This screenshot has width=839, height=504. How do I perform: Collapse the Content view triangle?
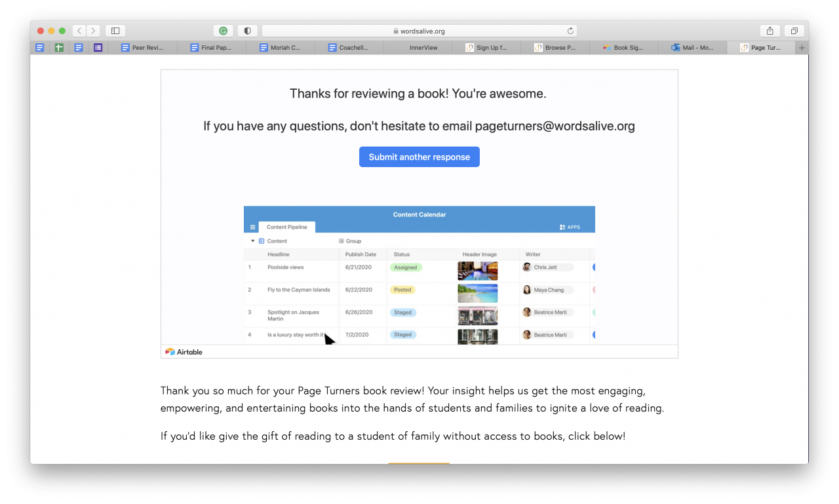click(253, 241)
